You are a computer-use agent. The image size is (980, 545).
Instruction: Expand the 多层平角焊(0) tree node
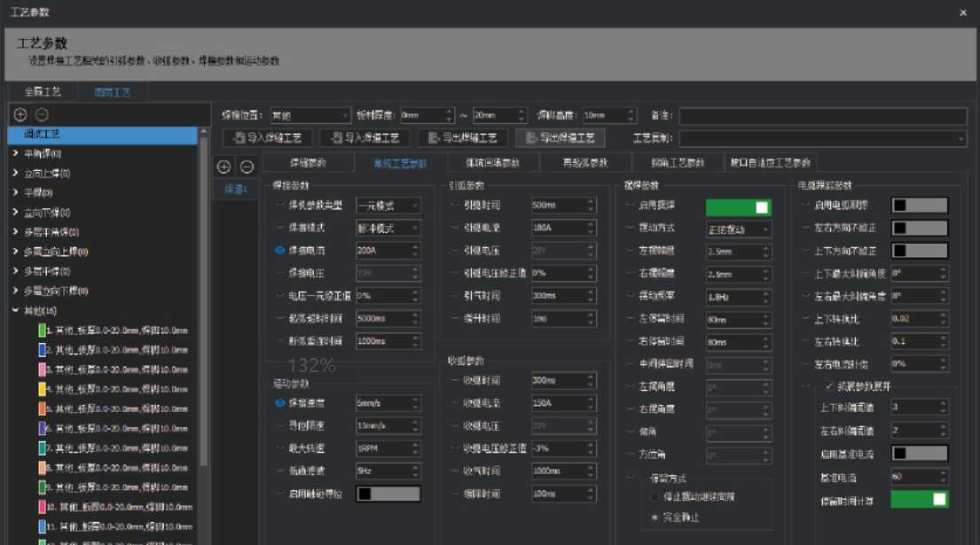[x=15, y=231]
